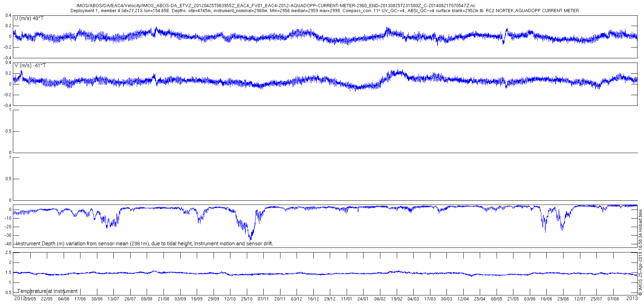Click the '04/03' date tick label
This screenshot has width=644, height=304.
pyautogui.click(x=413, y=299)
